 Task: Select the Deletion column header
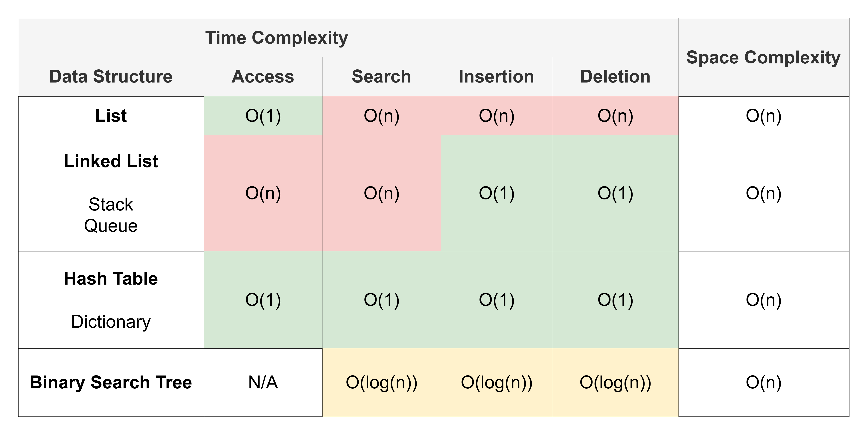[x=615, y=77]
